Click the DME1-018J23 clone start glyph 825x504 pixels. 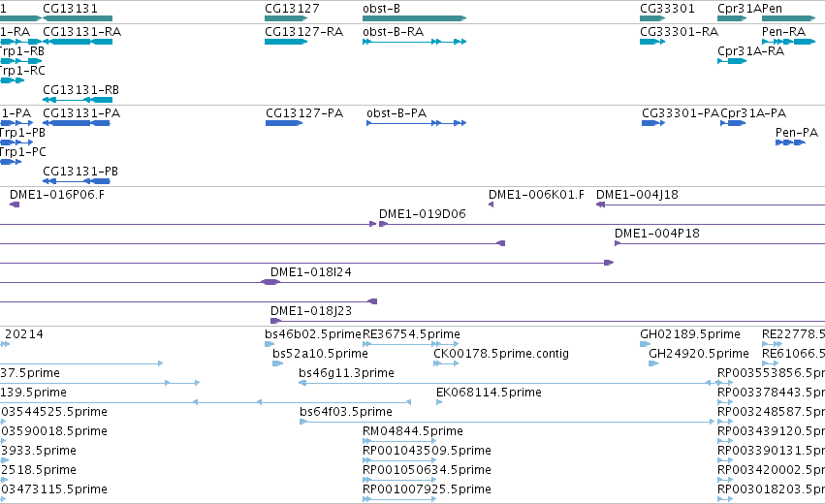(275, 321)
